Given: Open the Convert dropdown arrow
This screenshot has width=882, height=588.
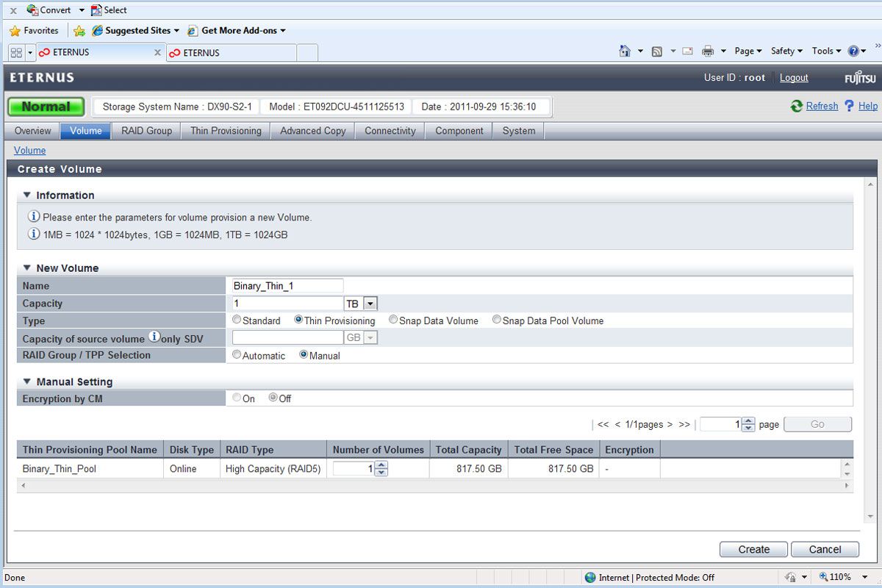Looking at the screenshot, I should (x=82, y=10).
